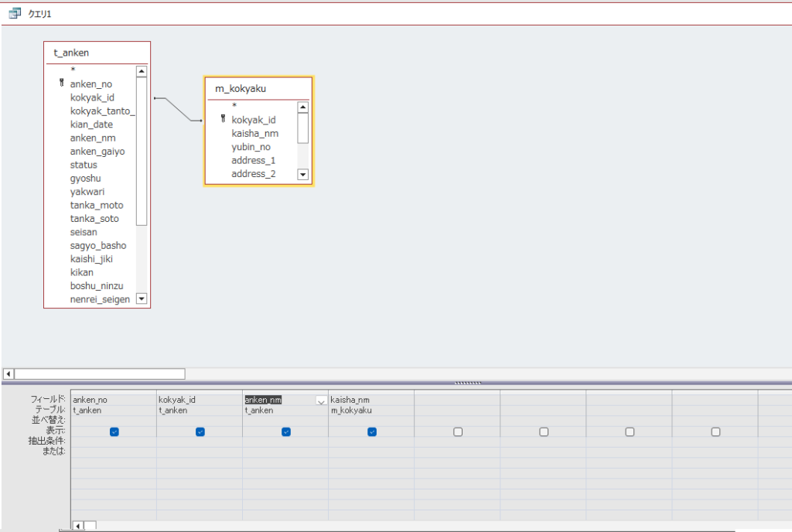Click the left arrow of the table pane's horizontal scrollbar
The height and width of the screenshot is (532, 792).
coord(9,373)
